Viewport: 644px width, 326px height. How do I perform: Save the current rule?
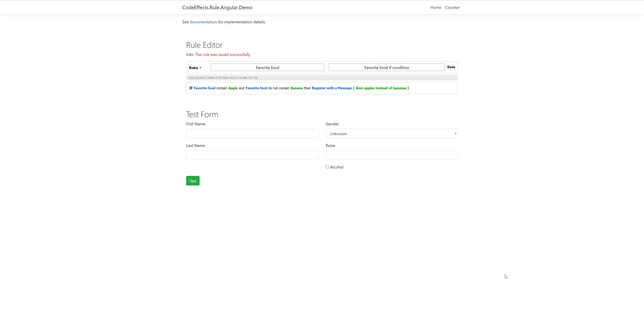451,67
